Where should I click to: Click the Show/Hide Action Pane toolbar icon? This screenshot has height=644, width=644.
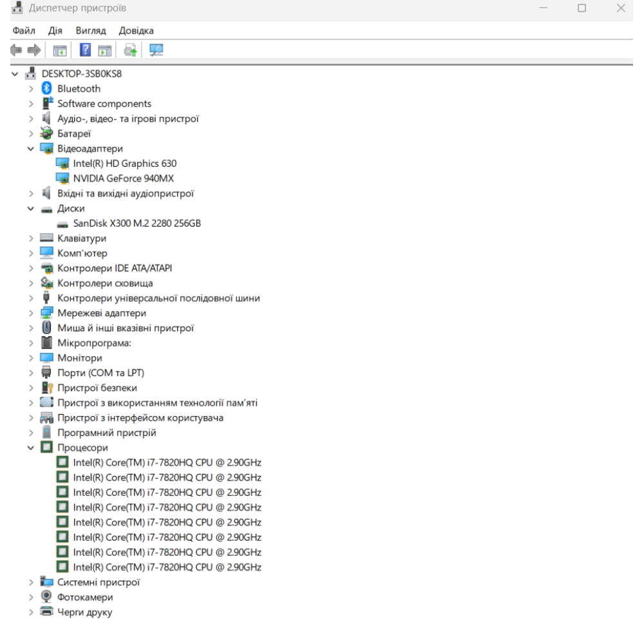104,50
